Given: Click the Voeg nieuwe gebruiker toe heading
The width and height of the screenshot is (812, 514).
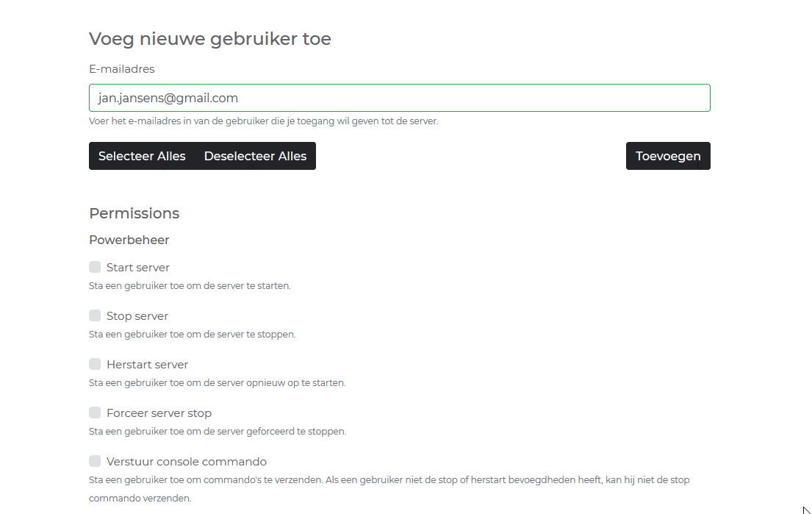Looking at the screenshot, I should pyautogui.click(x=209, y=39).
